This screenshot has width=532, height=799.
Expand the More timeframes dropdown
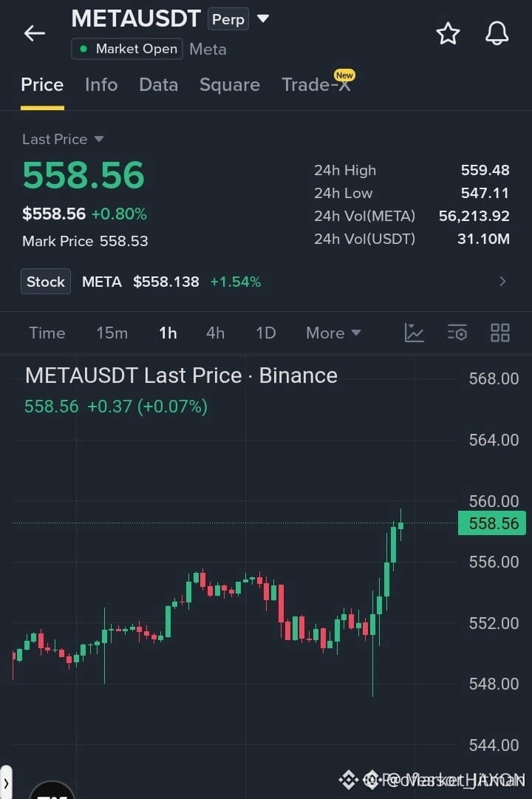coord(333,333)
